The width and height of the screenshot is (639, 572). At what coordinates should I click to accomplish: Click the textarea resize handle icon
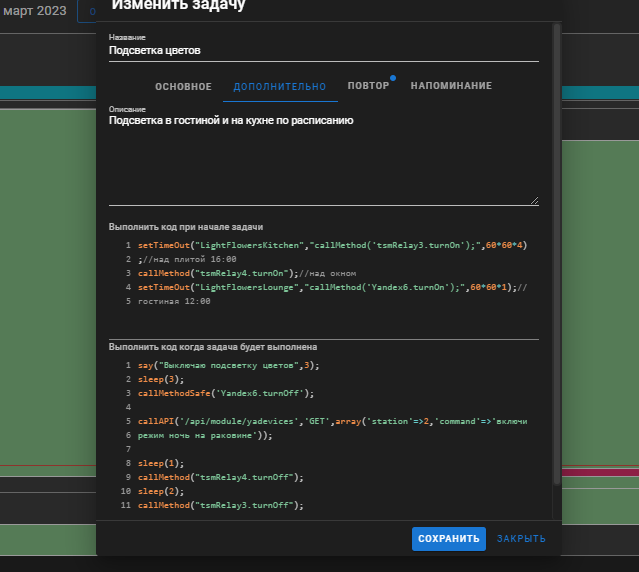point(534,200)
